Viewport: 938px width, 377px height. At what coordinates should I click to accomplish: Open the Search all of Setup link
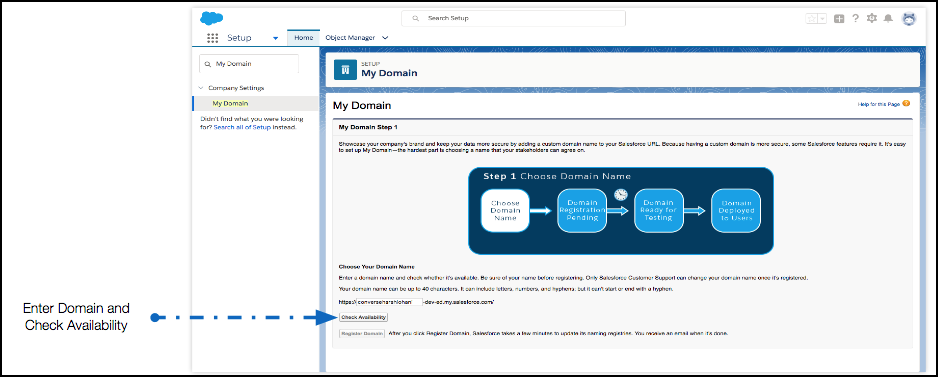click(x=242, y=127)
